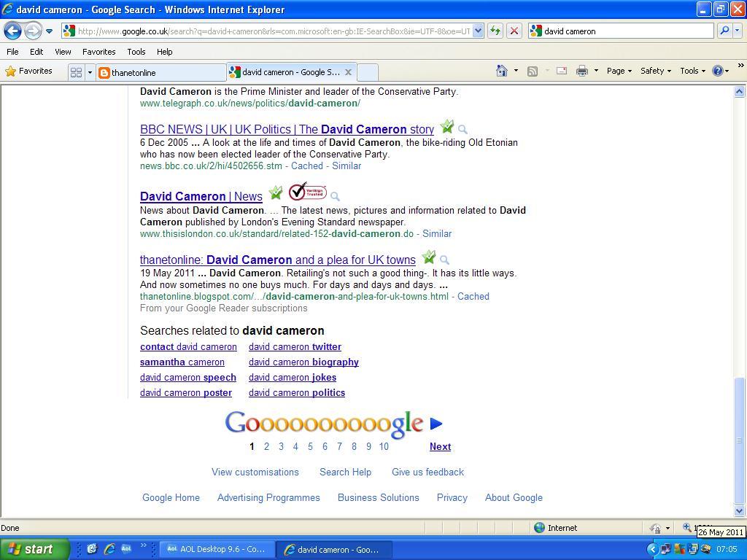Expand hidden system tray icons arrow
The image size is (747, 560).
coord(652,550)
